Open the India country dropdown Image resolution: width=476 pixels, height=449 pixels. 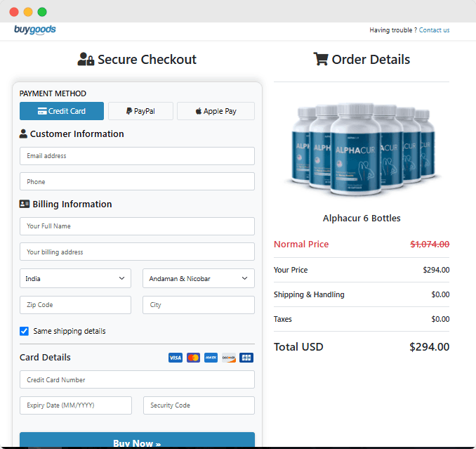(x=75, y=278)
